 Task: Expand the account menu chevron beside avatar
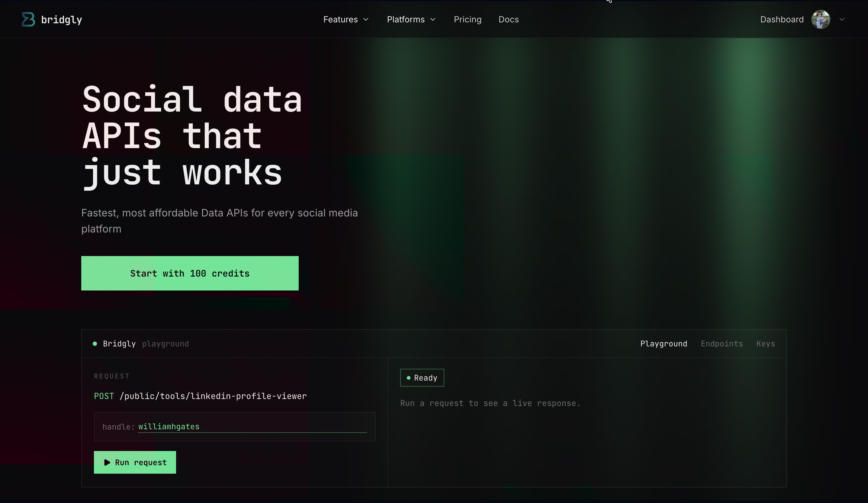pos(842,19)
